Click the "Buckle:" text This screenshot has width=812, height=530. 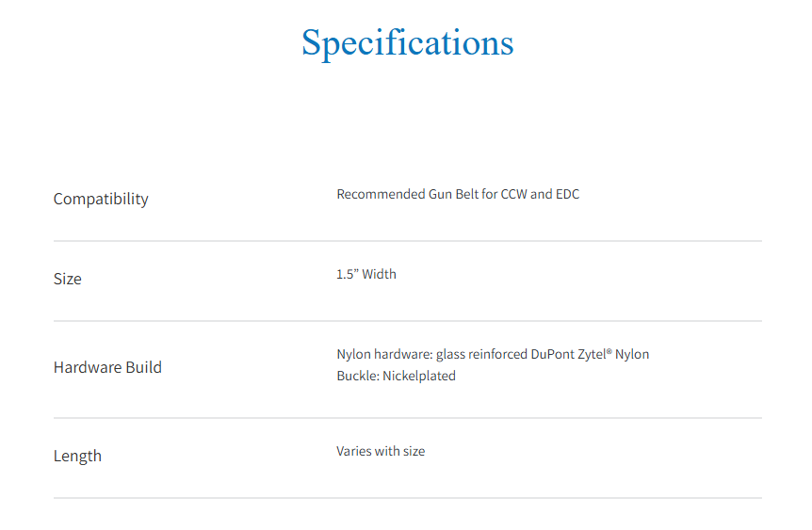357,377
